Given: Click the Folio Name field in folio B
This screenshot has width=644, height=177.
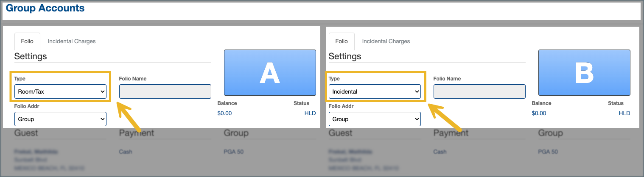Looking at the screenshot, I should [x=479, y=91].
